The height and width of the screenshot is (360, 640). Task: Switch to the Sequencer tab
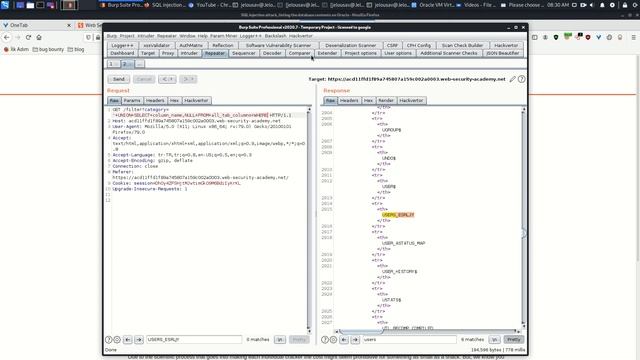tap(244, 53)
